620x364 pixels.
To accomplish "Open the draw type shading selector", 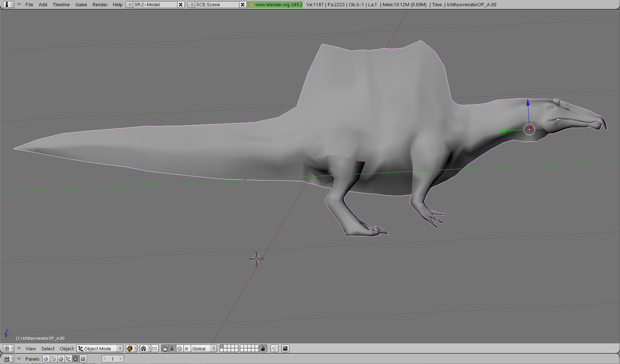I will [131, 348].
